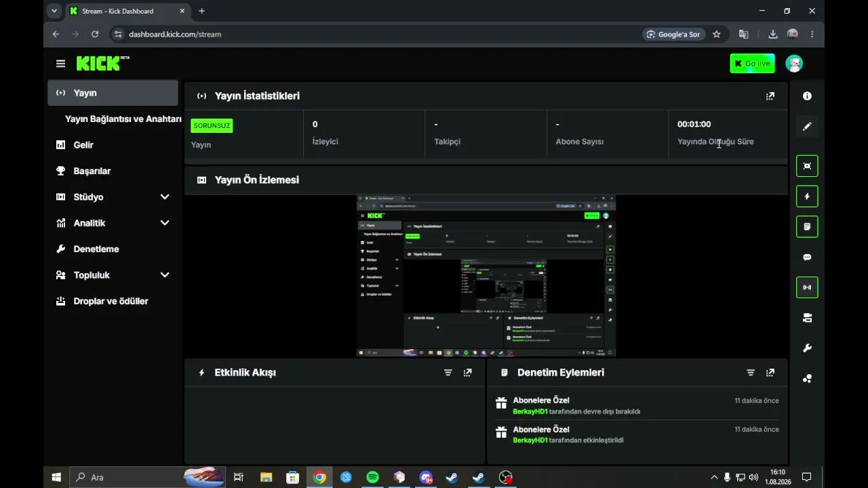Image resolution: width=868 pixels, height=488 pixels.
Task: Toggle the stream statistics panel icon
Action: pos(807,287)
